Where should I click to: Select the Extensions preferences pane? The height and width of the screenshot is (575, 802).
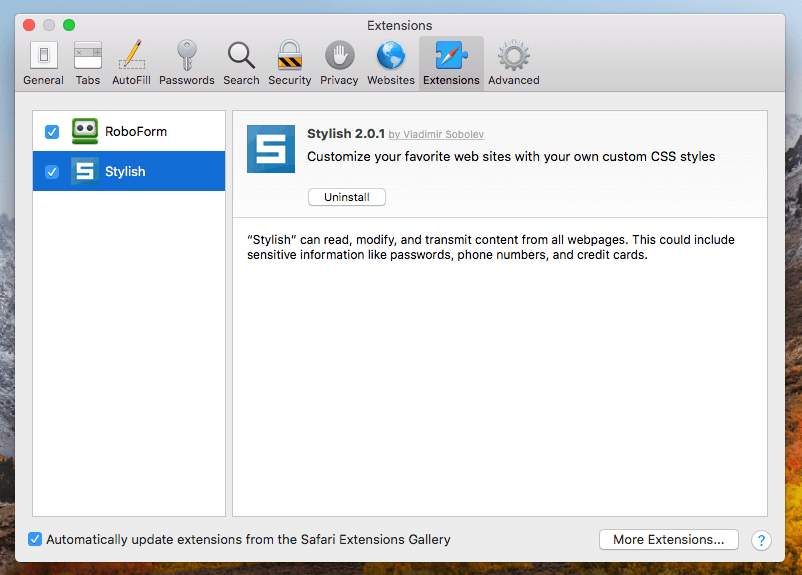pyautogui.click(x=451, y=63)
